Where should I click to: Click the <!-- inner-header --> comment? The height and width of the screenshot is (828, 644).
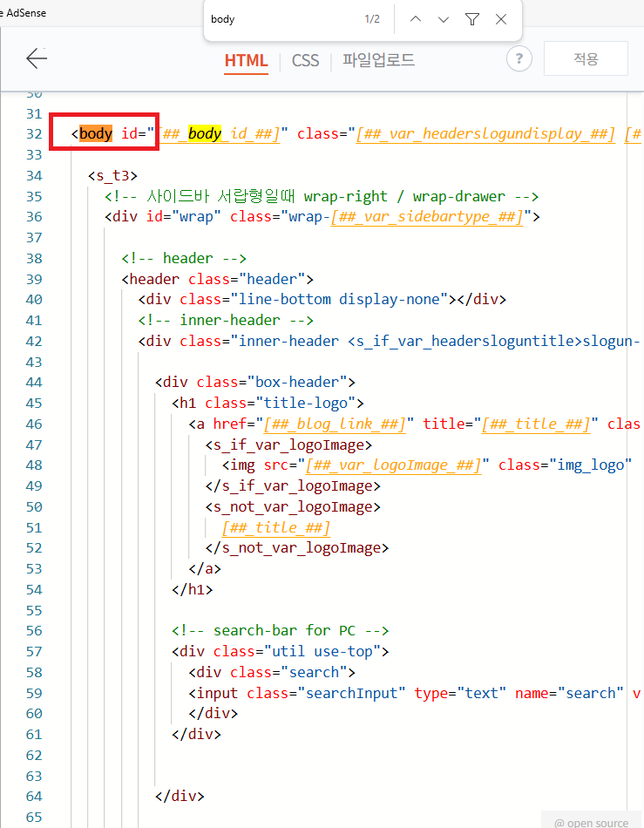[226, 320]
